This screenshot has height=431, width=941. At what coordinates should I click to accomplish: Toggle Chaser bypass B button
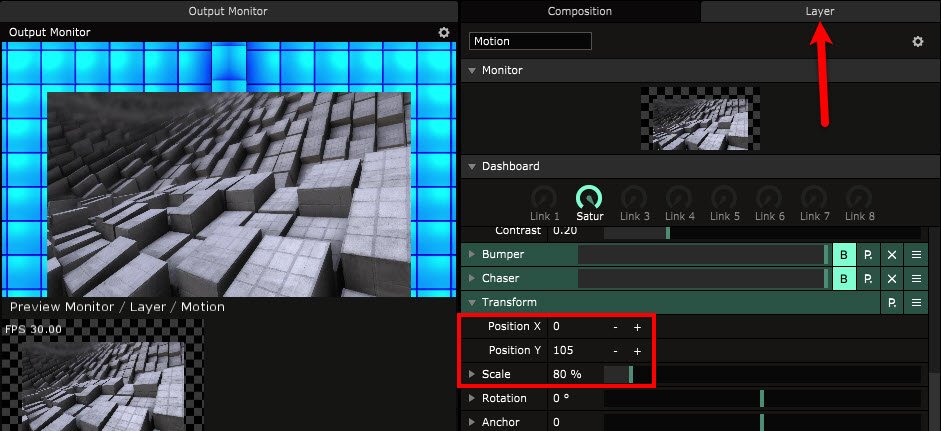[x=843, y=279]
